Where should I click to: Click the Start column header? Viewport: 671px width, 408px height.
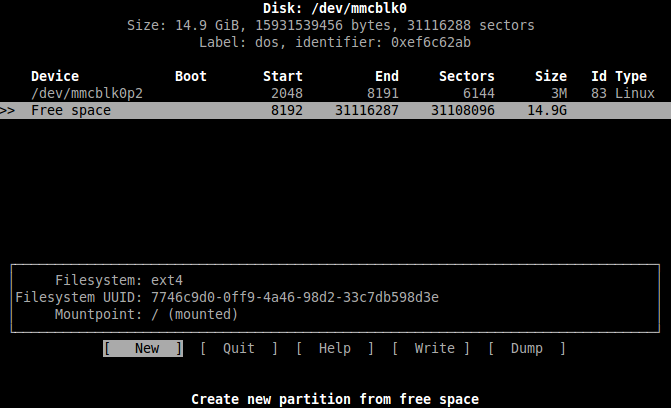click(x=283, y=76)
